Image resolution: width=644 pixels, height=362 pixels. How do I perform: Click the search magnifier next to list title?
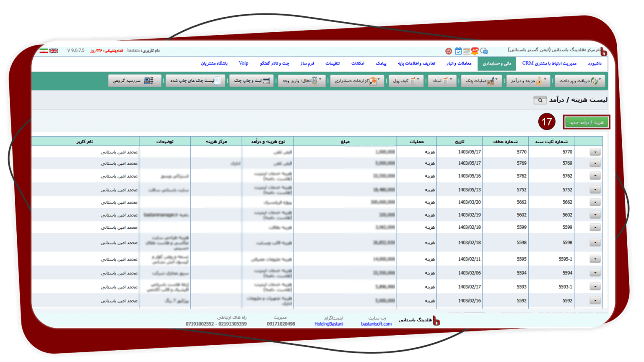(540, 100)
